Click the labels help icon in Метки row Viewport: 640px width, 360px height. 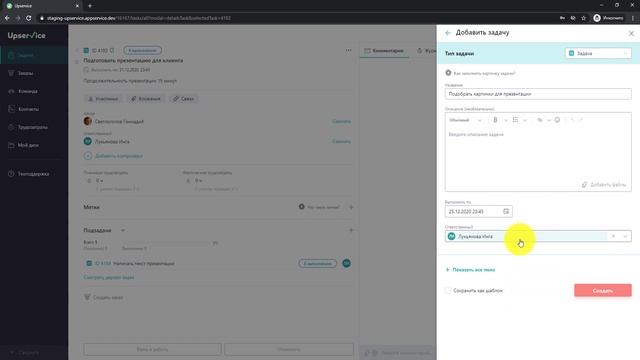pos(301,207)
